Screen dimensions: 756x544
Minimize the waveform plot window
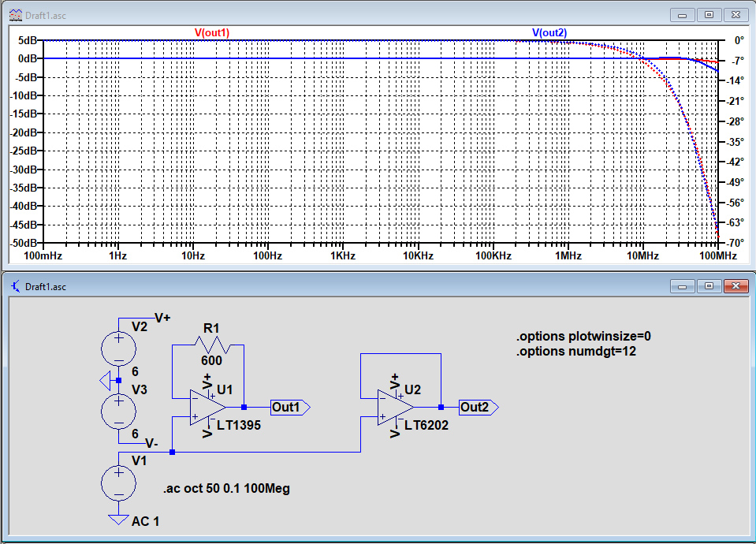click(682, 15)
